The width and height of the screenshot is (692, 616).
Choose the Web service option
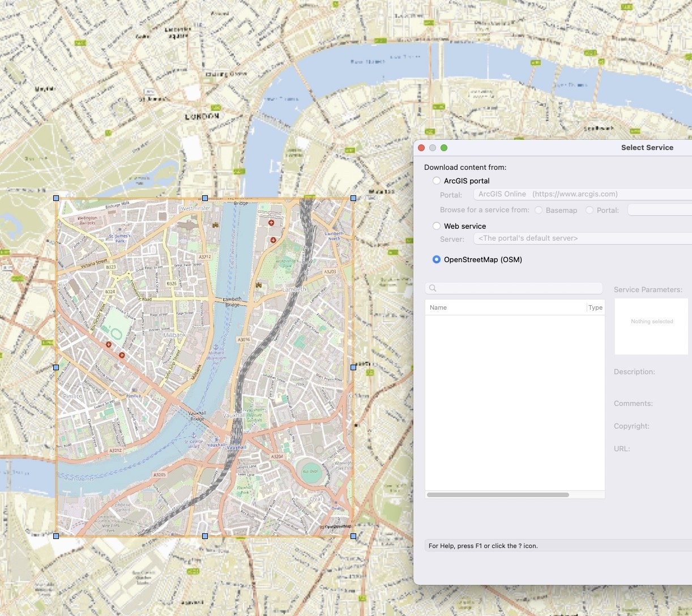(437, 226)
